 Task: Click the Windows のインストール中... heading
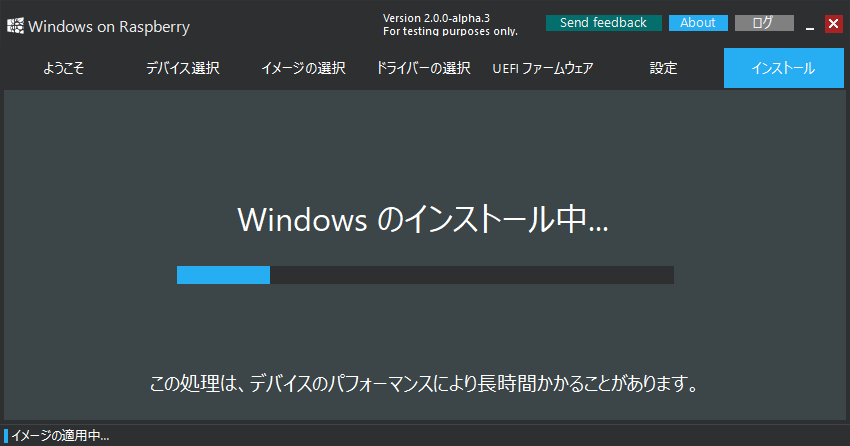pyautogui.click(x=423, y=219)
